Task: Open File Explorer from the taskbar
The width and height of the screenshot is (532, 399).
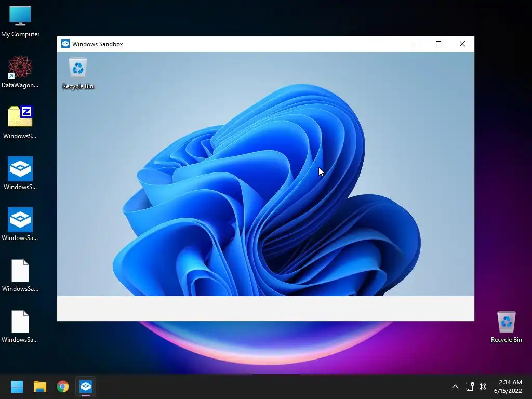Action: pyautogui.click(x=39, y=387)
